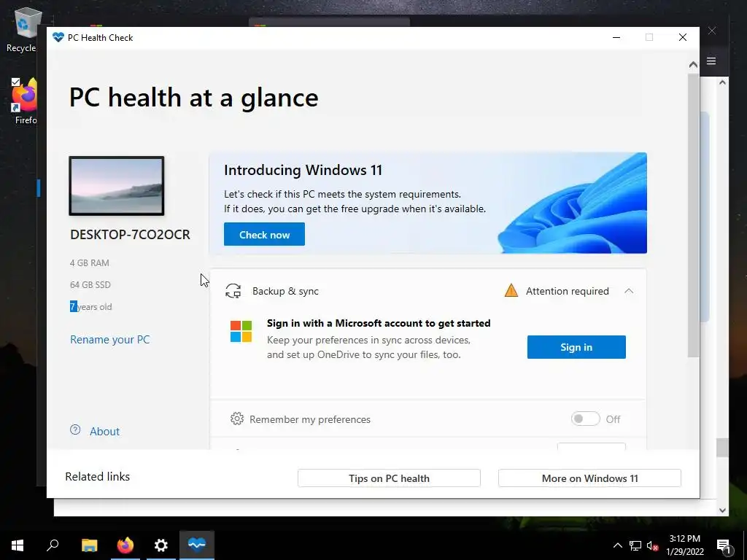Click the About question mark icon
Image resolution: width=747 pixels, height=560 pixels.
[75, 429]
